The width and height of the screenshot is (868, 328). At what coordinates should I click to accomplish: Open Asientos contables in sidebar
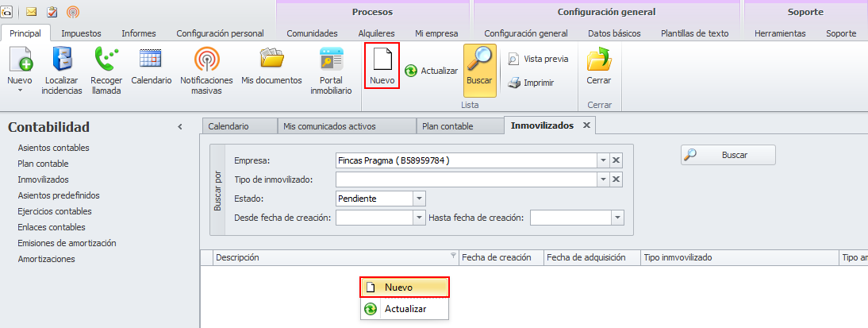tap(53, 148)
